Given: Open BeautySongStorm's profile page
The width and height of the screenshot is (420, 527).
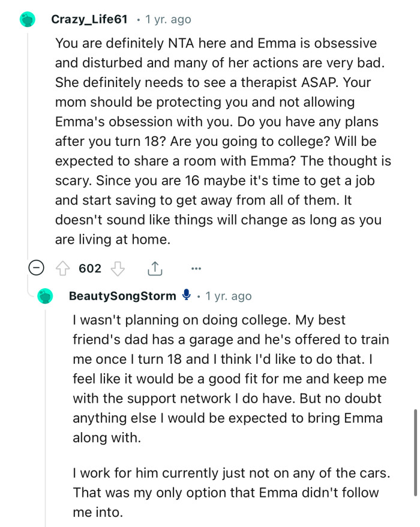Looking at the screenshot, I should (124, 295).
